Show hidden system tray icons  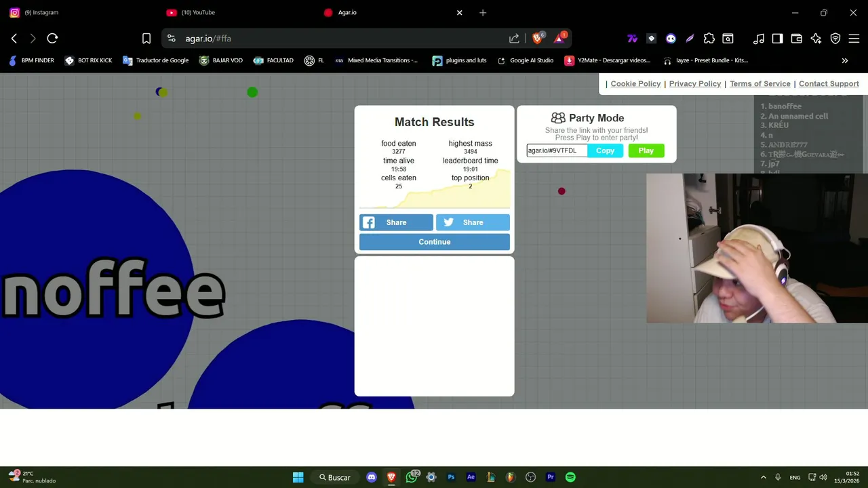763,477
